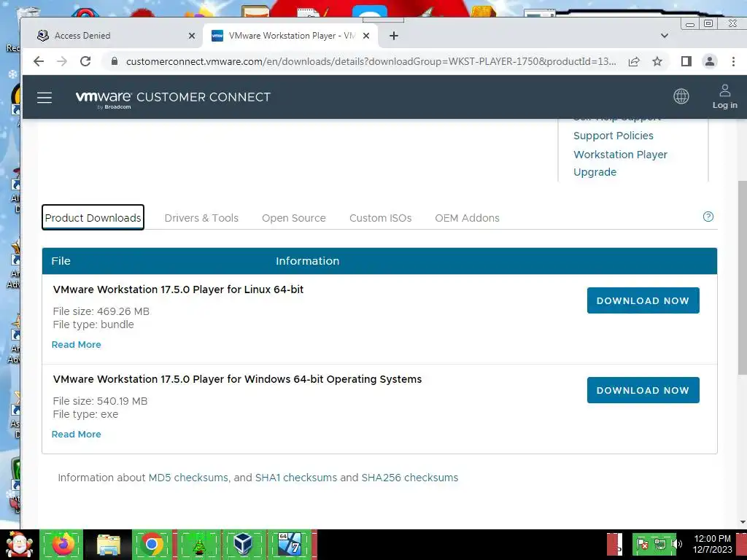Click the page vertical scrollbar thumb
The height and width of the screenshot is (560, 747).
pos(742,278)
